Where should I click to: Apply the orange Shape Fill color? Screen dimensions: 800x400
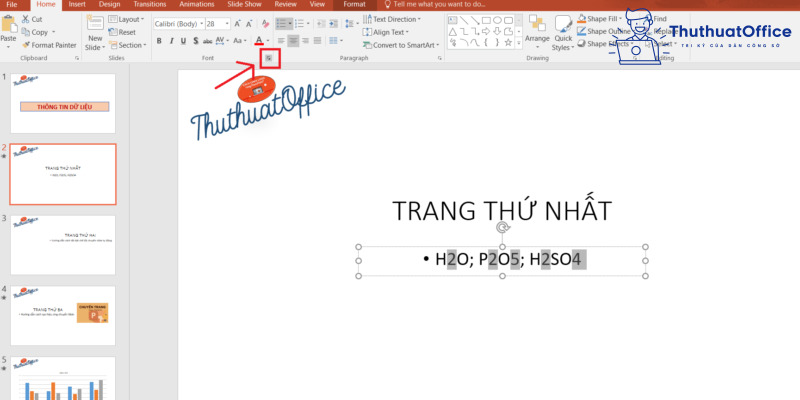[x=582, y=19]
